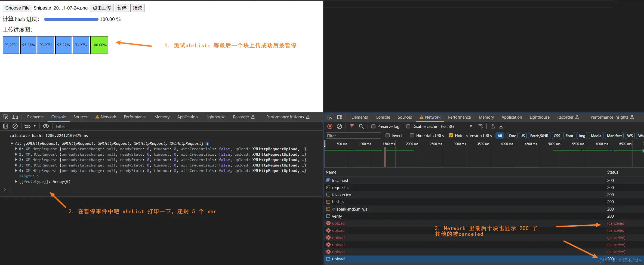Clear the network log

(x=339, y=127)
